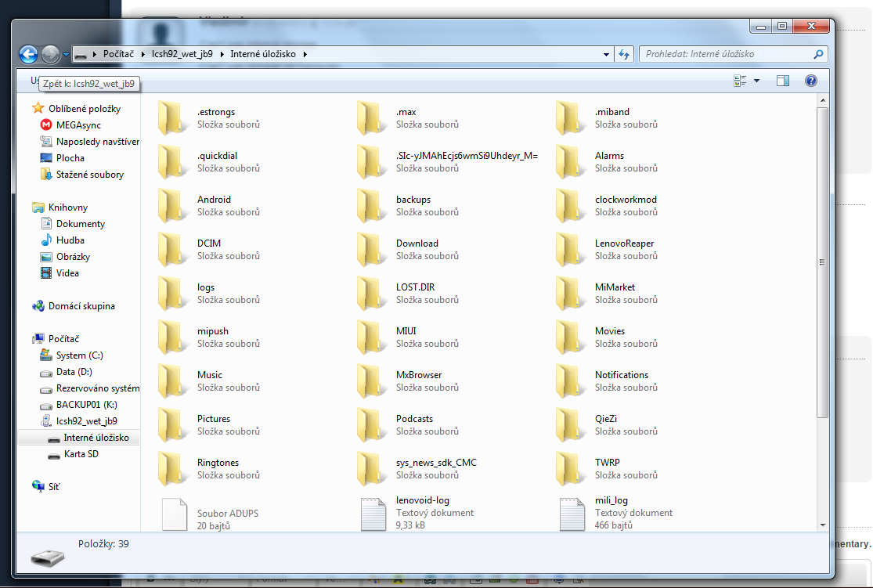Select Karta SD in sidebar
Screen dimensions: 873x588
coord(81,454)
